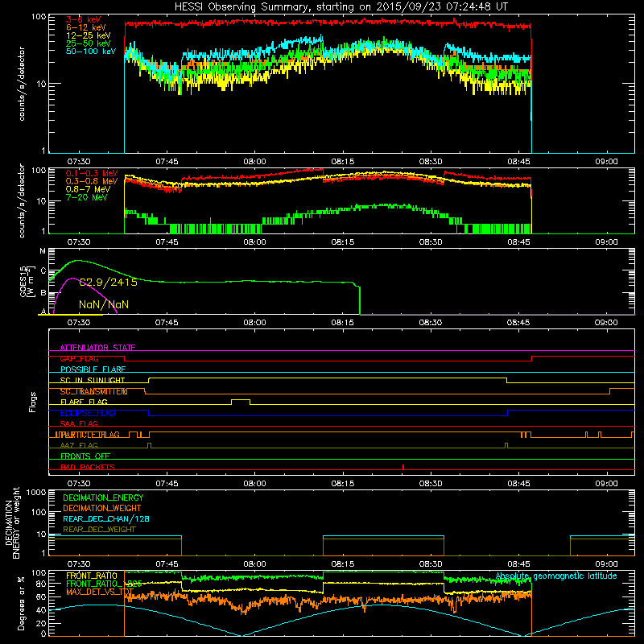The image size is (644, 644).
Task: Click 09:00 tick label under the top panel
Action: [x=606, y=162]
